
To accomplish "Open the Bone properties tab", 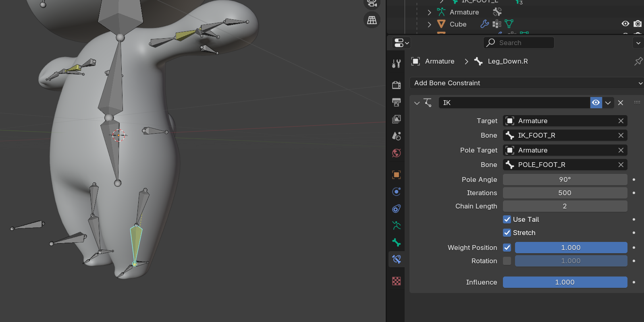I will point(397,242).
